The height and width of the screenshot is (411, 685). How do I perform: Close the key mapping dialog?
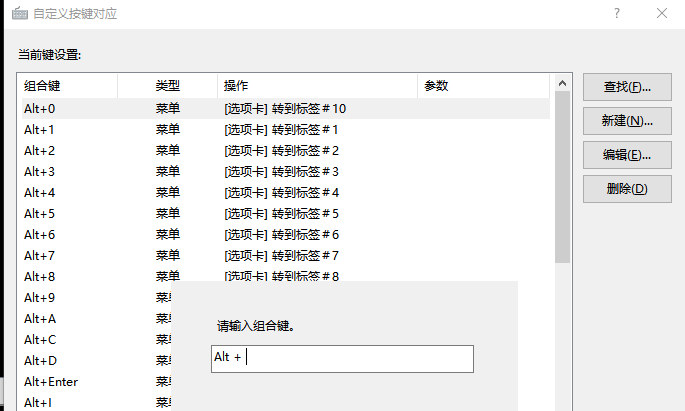coord(661,14)
